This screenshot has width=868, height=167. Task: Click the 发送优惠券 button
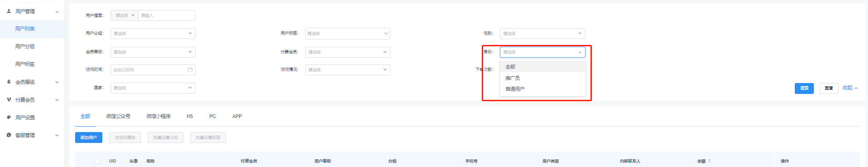pos(125,138)
